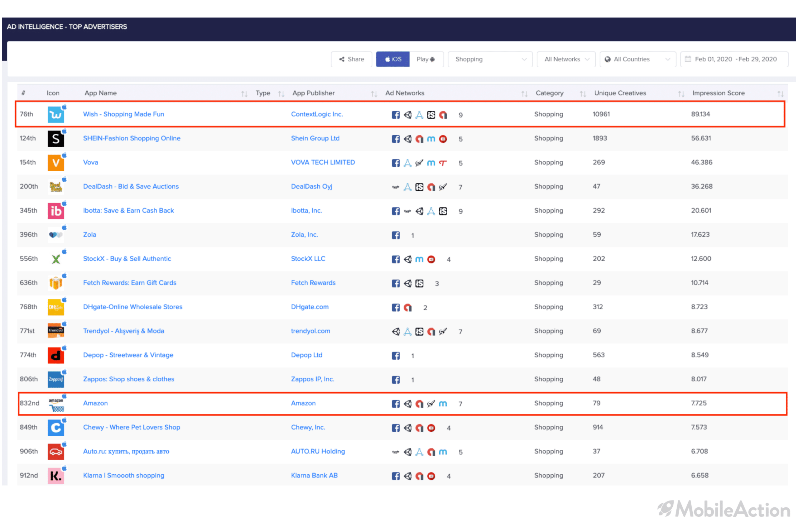The width and height of the screenshot is (798, 532).
Task: Open the Amazon app name link
Action: point(95,403)
